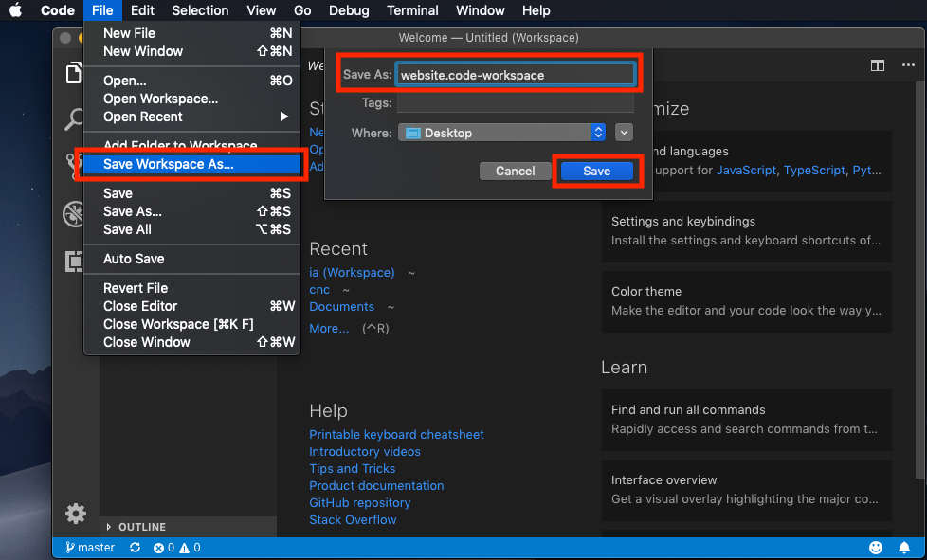
Task: Open the Go menu
Action: click(302, 10)
